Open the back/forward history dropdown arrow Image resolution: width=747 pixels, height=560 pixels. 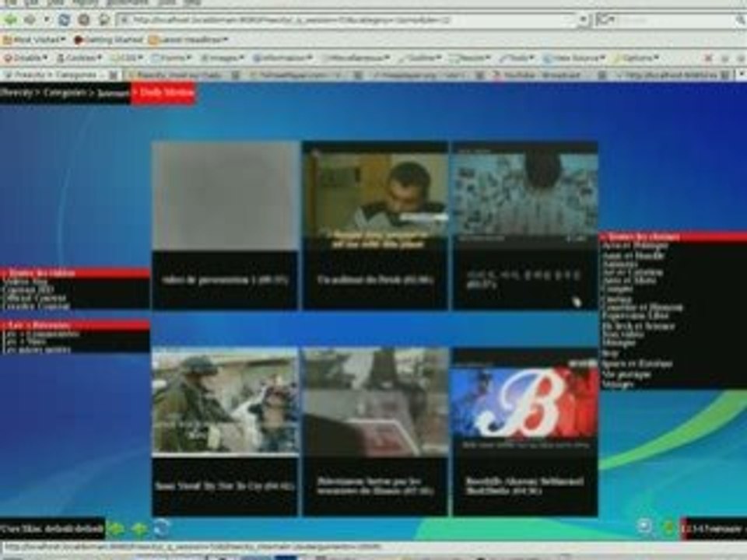(x=47, y=20)
